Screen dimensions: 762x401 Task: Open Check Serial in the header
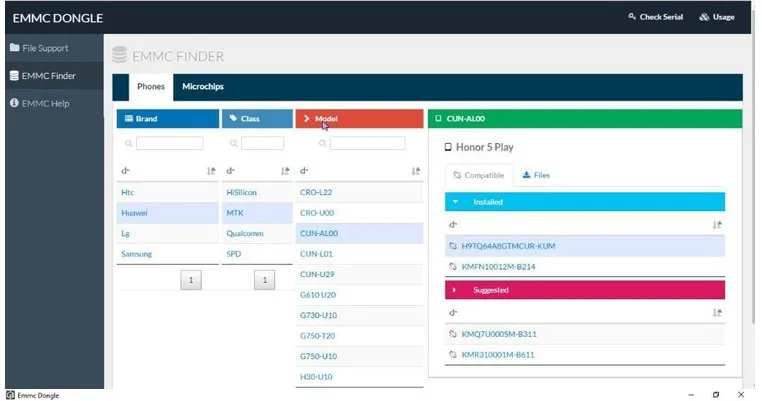click(x=655, y=17)
